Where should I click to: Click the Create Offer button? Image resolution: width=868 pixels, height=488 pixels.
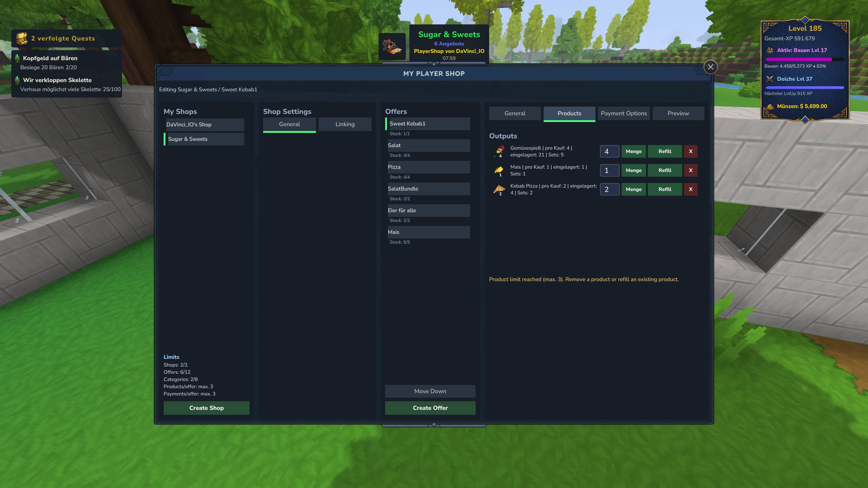430,408
